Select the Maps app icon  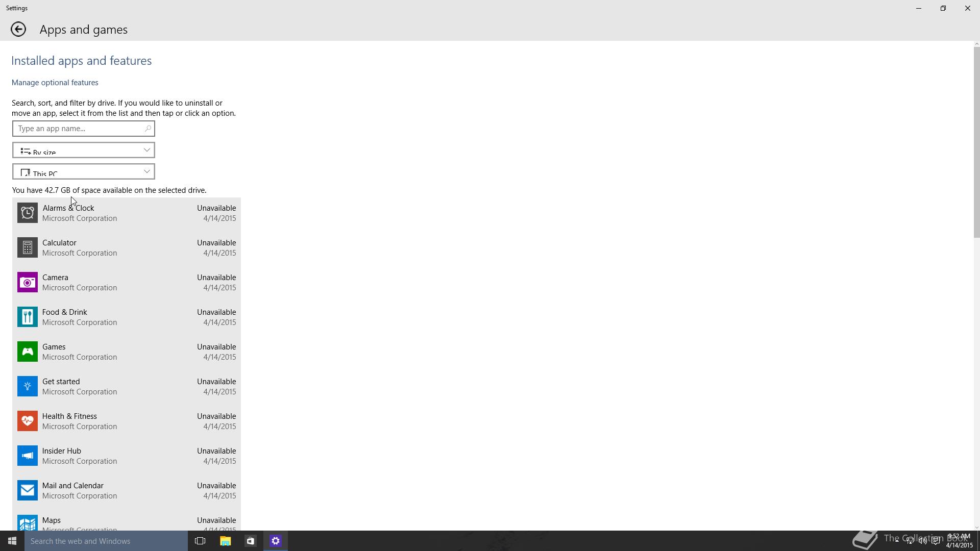click(x=28, y=522)
